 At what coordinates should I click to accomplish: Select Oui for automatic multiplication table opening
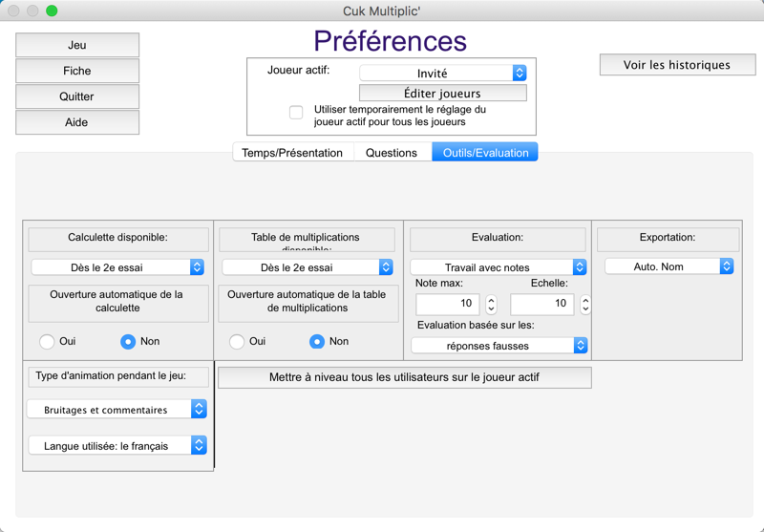[x=237, y=342]
